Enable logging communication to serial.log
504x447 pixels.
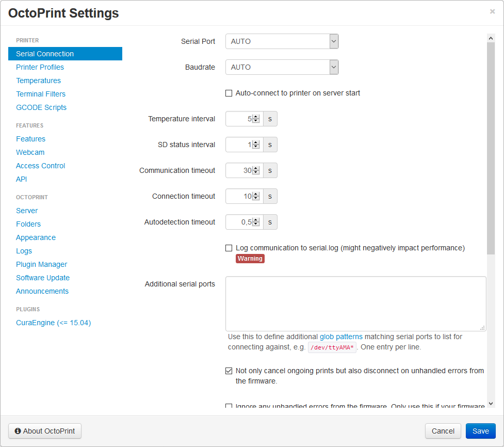point(229,248)
